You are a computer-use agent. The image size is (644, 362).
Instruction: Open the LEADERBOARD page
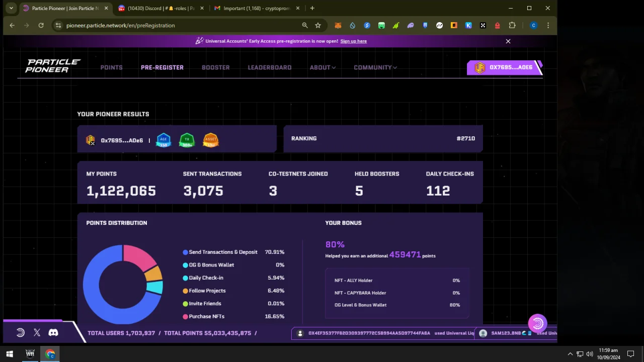click(269, 67)
